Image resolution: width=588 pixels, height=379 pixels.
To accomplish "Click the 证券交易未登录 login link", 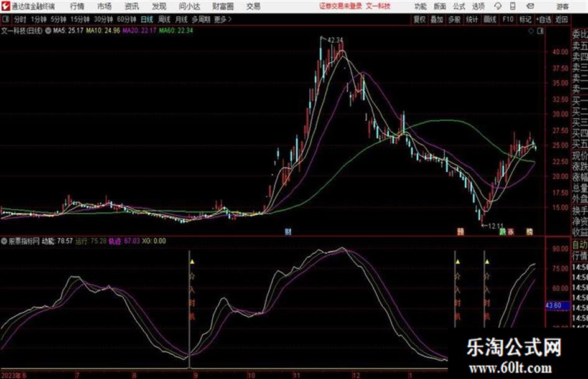I will 341,6.
